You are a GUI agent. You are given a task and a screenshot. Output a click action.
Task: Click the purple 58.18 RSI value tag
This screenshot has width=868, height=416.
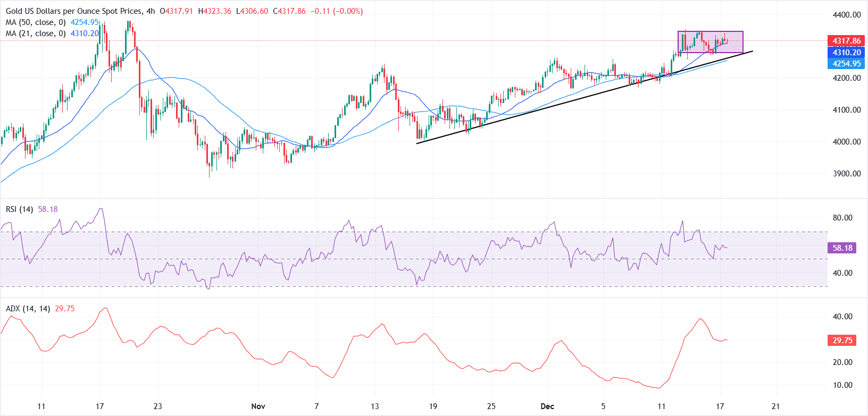click(842, 248)
